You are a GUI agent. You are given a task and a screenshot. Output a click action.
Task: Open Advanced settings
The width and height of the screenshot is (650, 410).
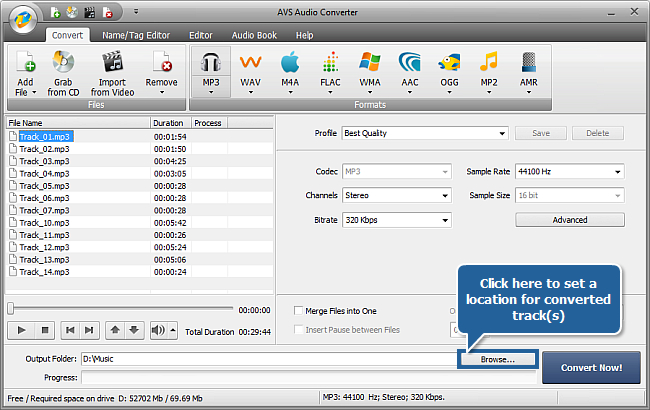click(x=570, y=220)
